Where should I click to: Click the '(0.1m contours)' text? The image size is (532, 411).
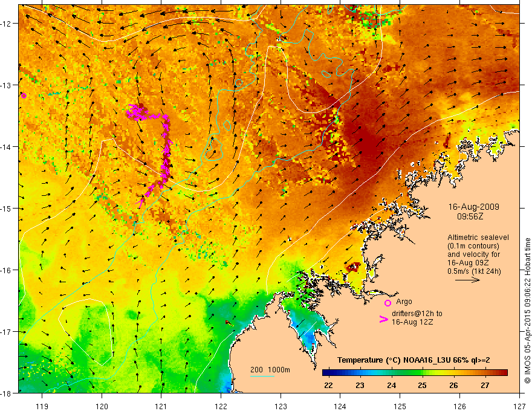[473, 246]
